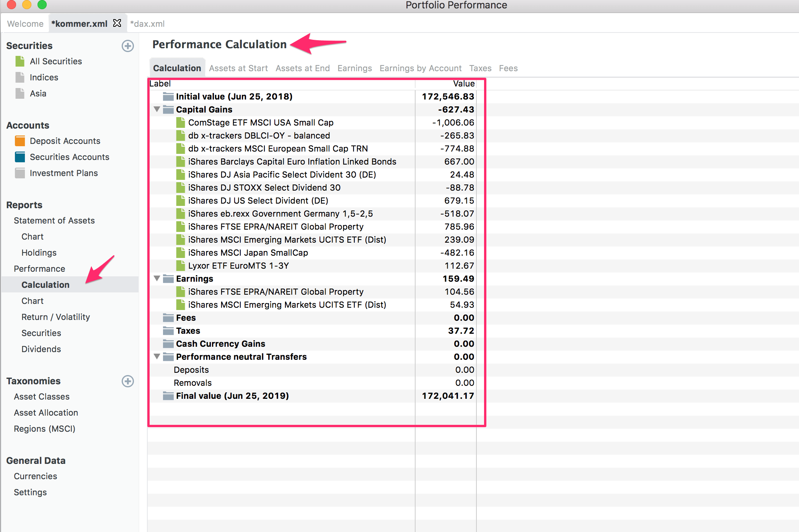
Task: Collapse the Earnings group
Action: [x=157, y=279]
